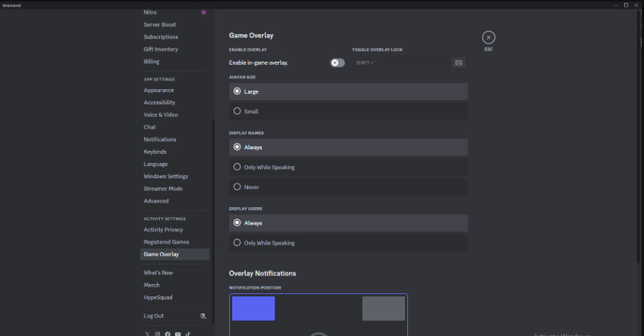This screenshot has width=644, height=336.
Task: Click the Log Out door icon
Action: [x=203, y=316]
